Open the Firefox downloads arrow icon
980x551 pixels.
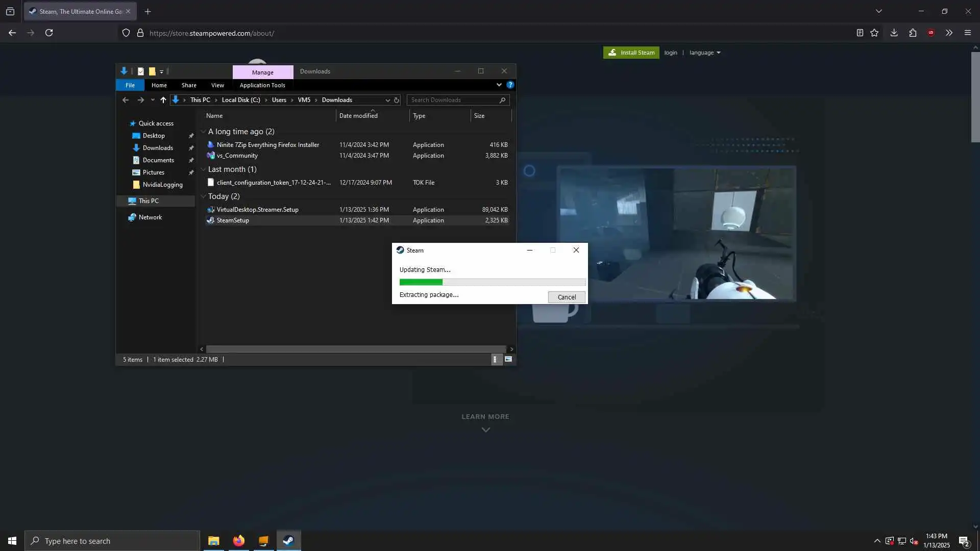894,33
